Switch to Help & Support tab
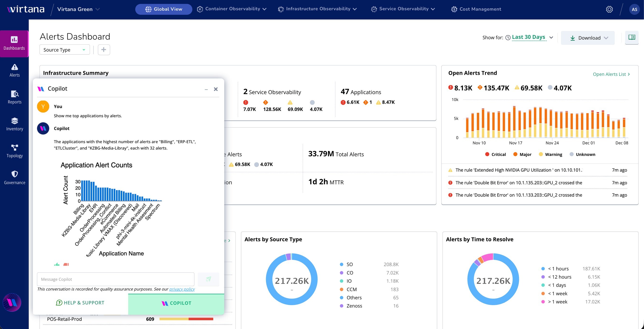Screen dimensions: 644x329 (x=80, y=303)
